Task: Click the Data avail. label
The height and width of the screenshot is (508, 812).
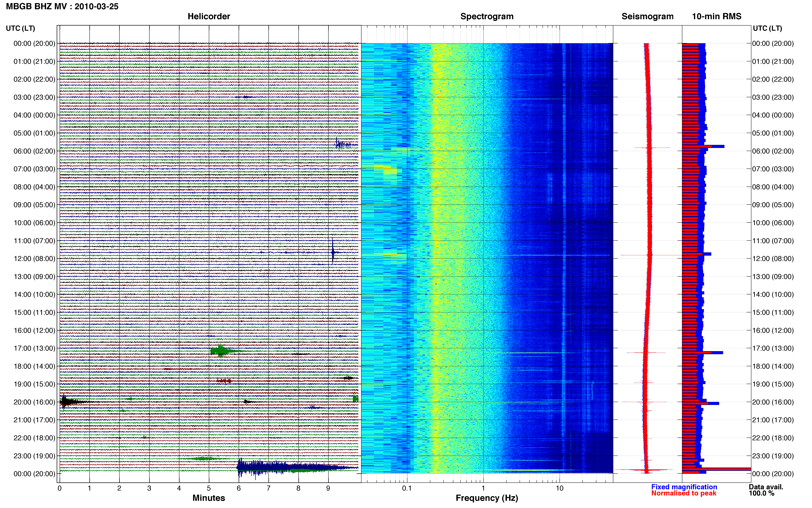Action: tap(766, 487)
